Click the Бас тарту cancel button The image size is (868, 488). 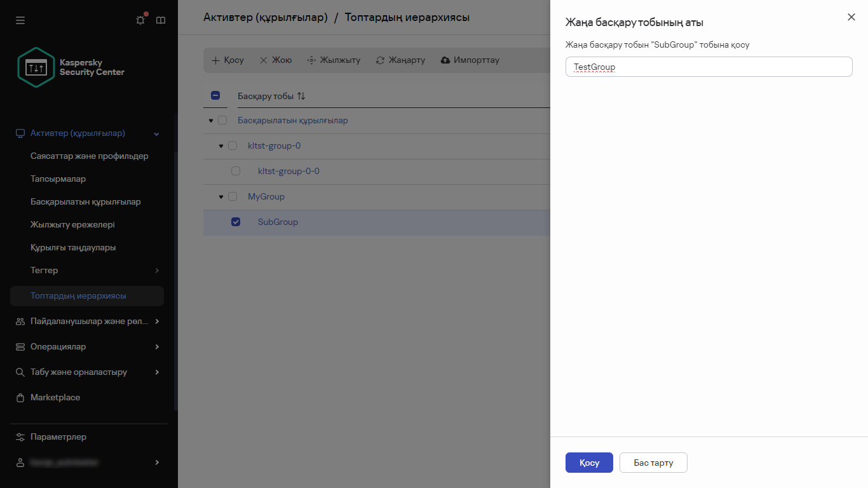pos(653,463)
